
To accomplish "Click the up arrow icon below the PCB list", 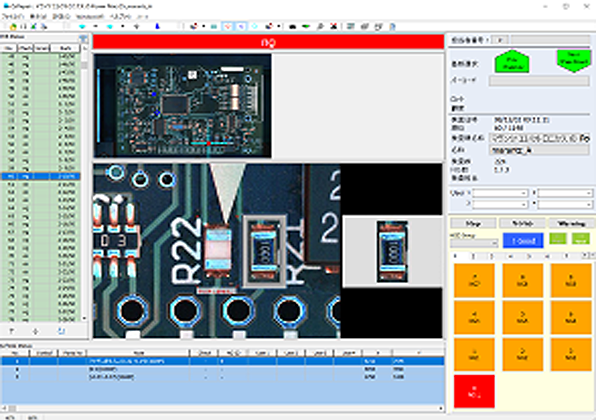I will pyautogui.click(x=12, y=331).
